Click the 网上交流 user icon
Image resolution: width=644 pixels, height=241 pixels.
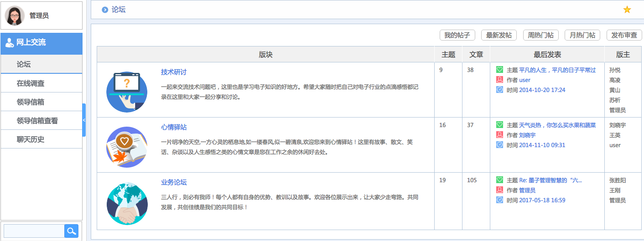click(x=9, y=43)
